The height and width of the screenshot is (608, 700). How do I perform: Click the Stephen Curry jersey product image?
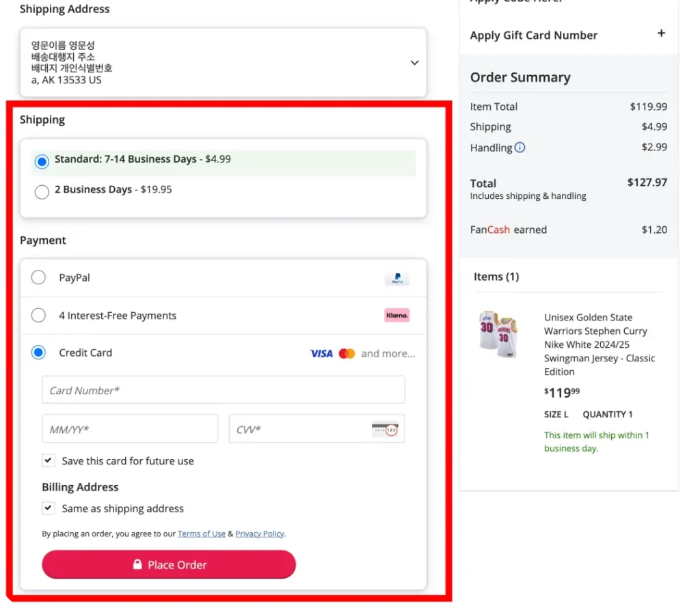point(498,334)
